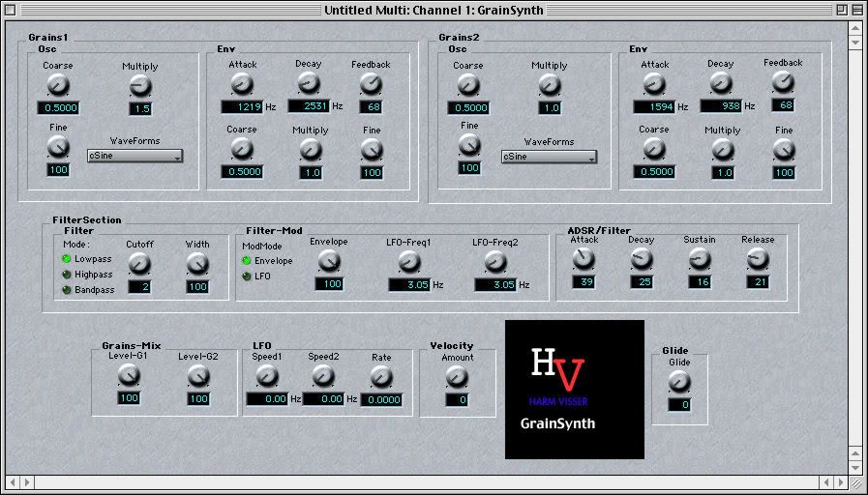This screenshot has height=495, width=868.
Task: Click Grains1 Env Attack knob
Action: click(x=242, y=84)
